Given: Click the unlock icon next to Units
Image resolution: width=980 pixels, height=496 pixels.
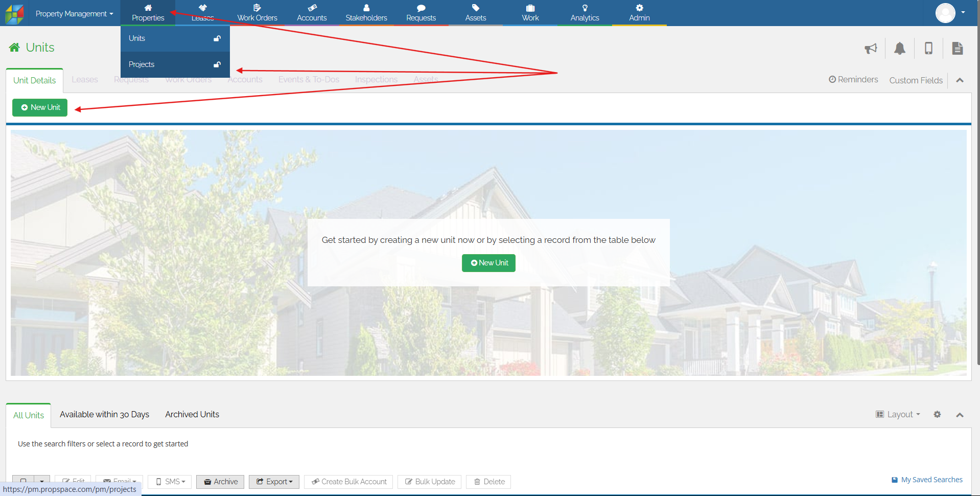Looking at the screenshot, I should point(217,38).
